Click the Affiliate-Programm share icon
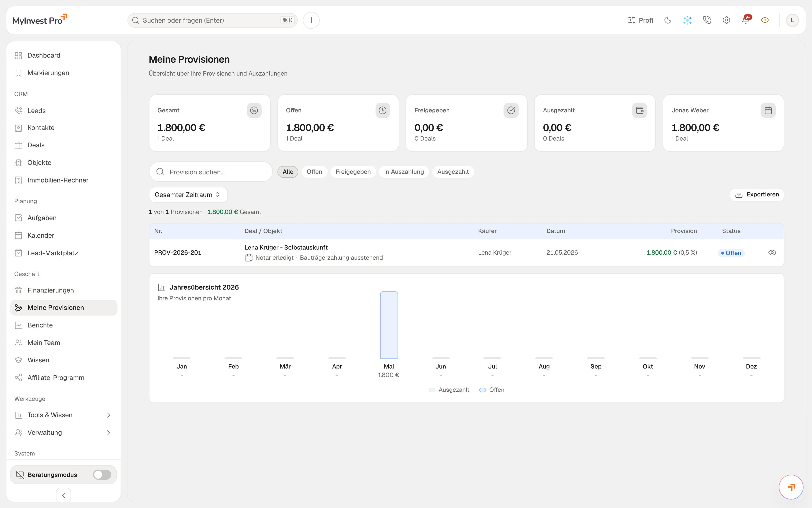 [18, 378]
